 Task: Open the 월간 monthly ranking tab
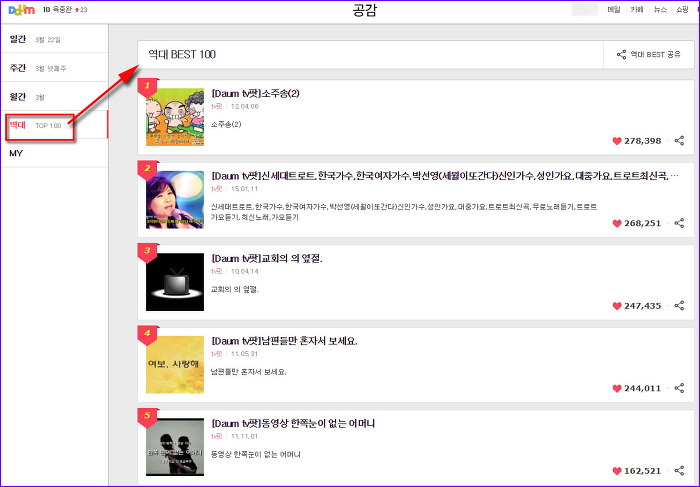click(x=54, y=96)
